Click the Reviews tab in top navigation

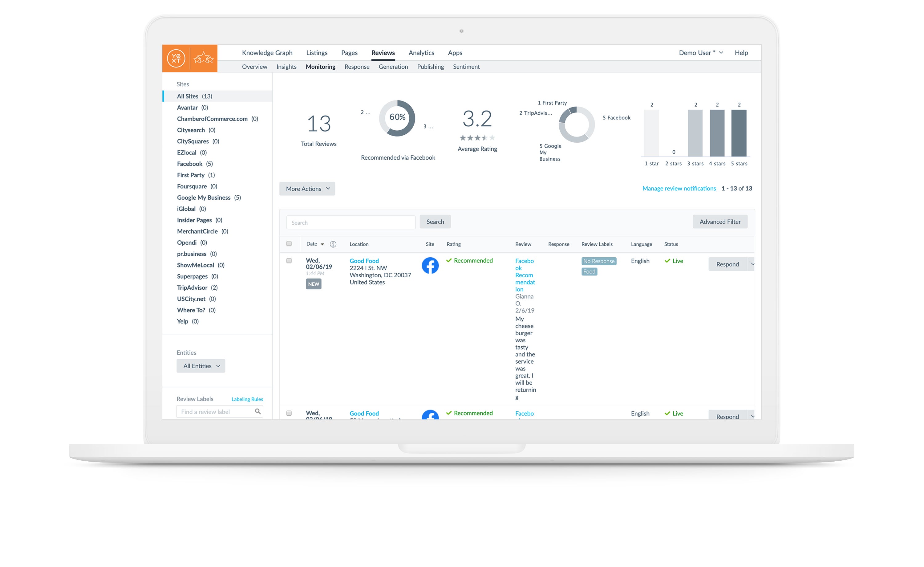click(x=382, y=53)
